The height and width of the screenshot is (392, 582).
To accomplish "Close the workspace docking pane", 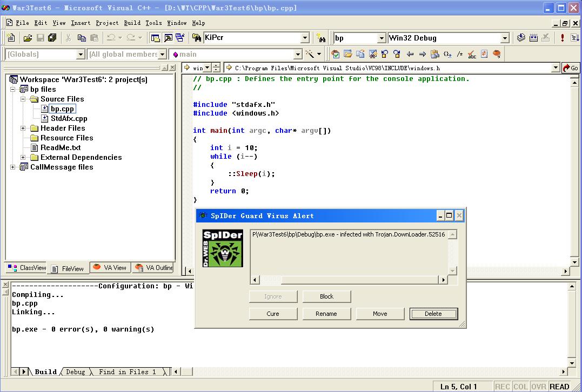I will [172, 67].
